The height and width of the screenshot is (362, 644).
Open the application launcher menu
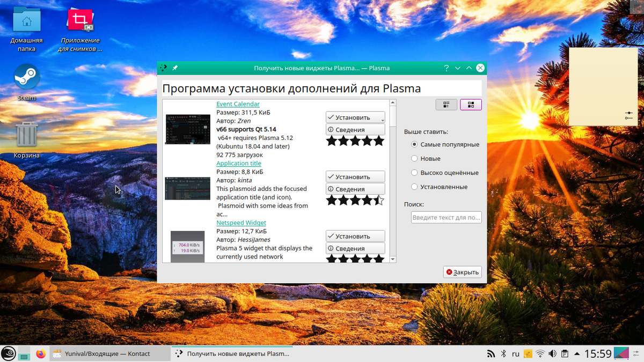tap(8, 353)
